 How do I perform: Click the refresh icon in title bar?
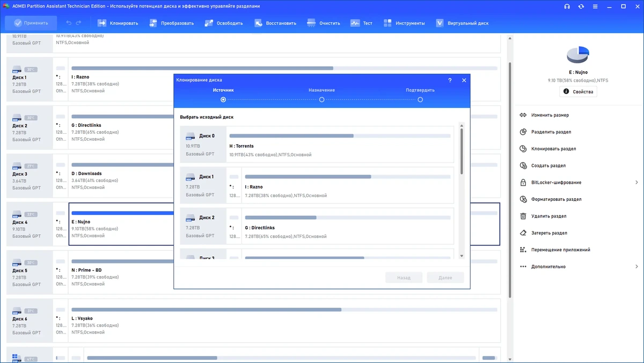pos(581,6)
